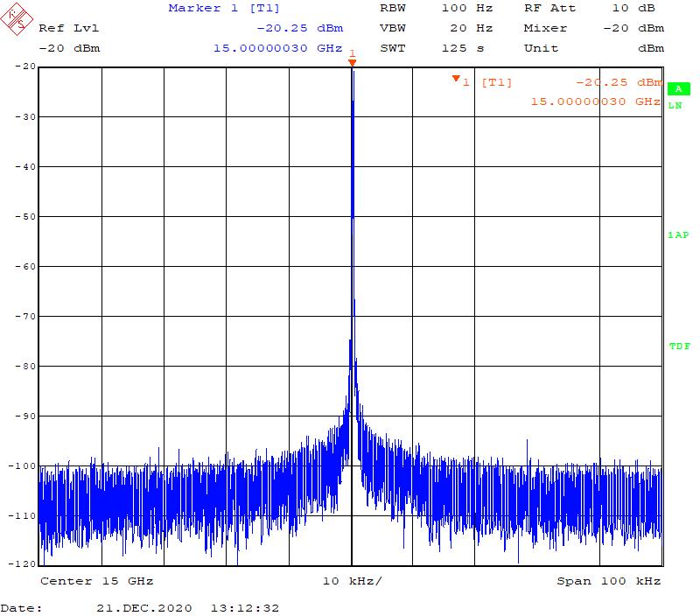
Task: Click the Span 100 kHz label
Action: point(608,581)
